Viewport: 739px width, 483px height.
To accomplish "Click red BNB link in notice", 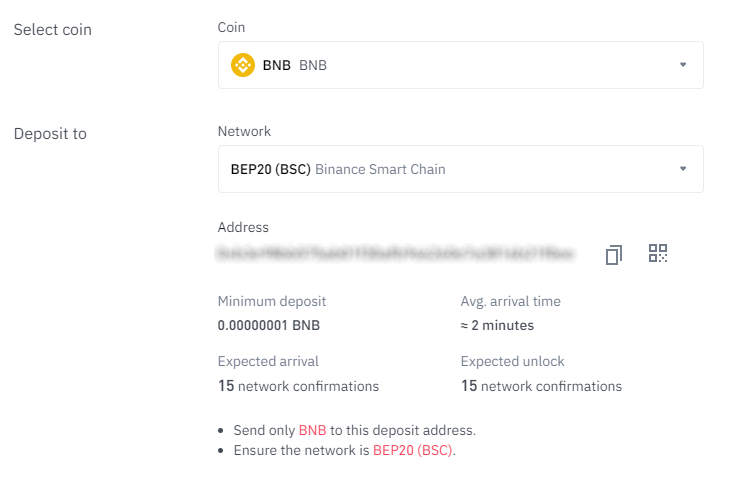I will tap(312, 430).
